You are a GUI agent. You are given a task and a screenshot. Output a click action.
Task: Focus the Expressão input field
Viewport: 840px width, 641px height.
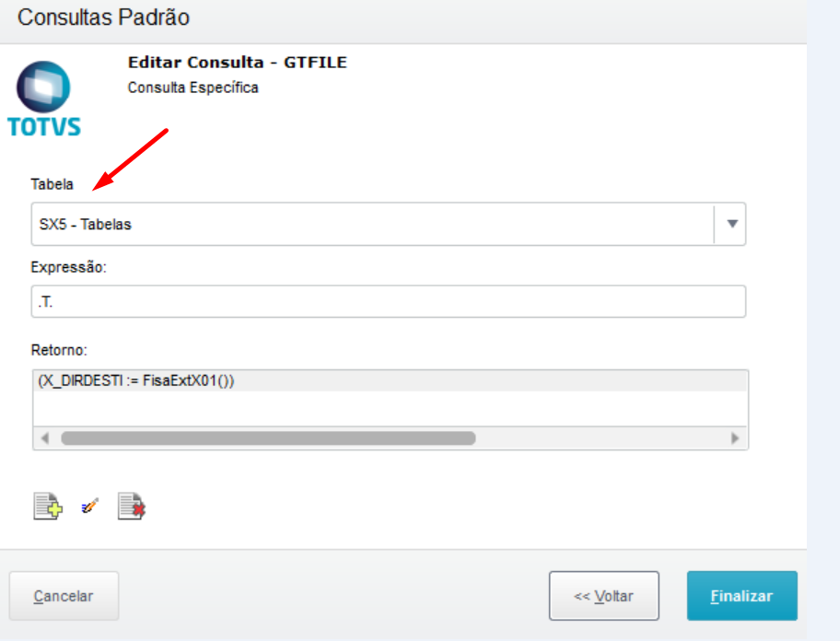(x=389, y=301)
